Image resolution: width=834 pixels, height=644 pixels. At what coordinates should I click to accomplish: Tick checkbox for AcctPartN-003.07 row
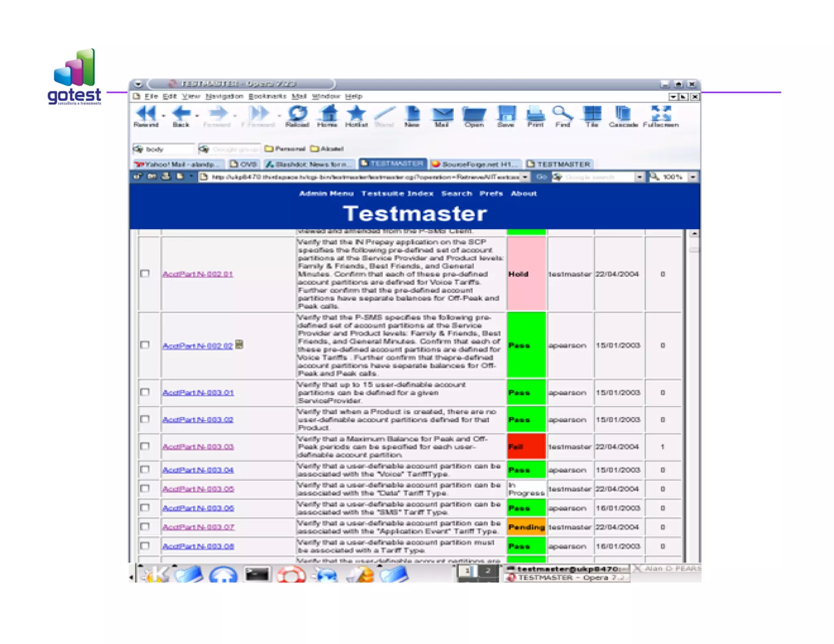coord(145,526)
